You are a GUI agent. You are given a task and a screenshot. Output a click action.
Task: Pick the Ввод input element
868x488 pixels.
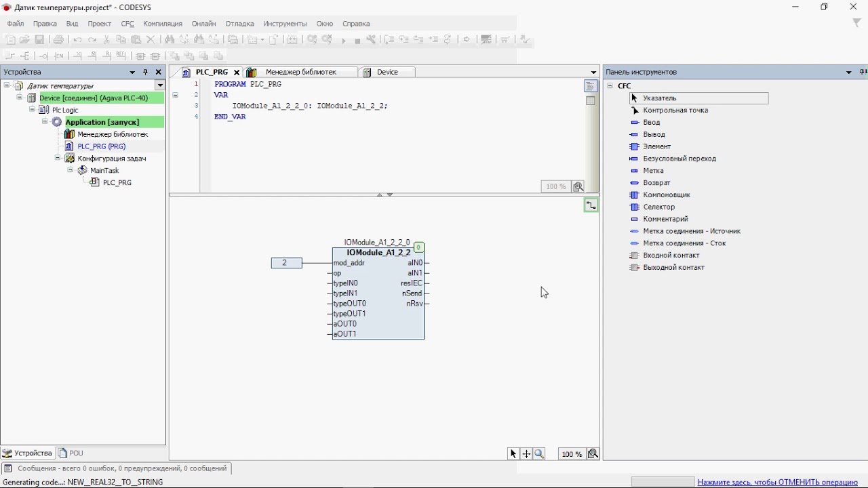pos(645,123)
